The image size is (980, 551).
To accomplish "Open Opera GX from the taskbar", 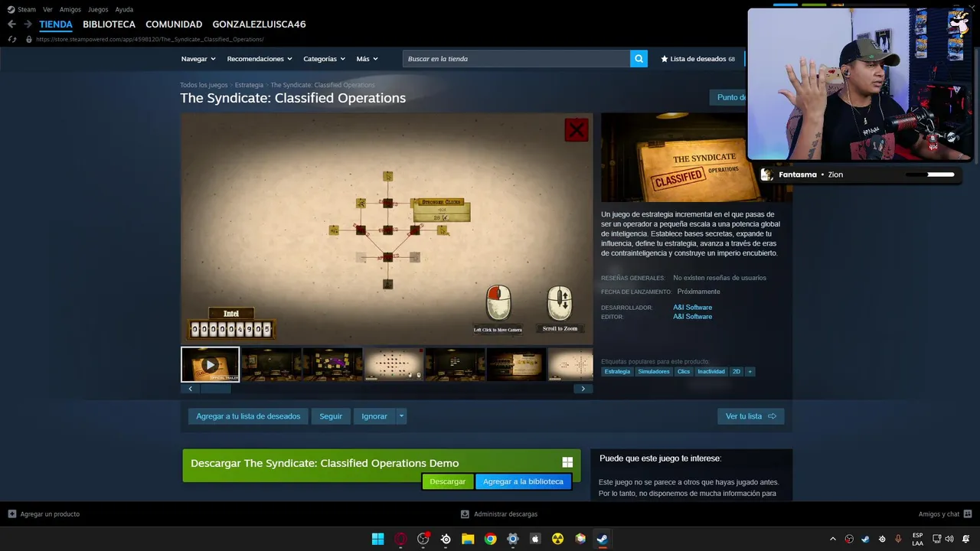I will pos(400,539).
